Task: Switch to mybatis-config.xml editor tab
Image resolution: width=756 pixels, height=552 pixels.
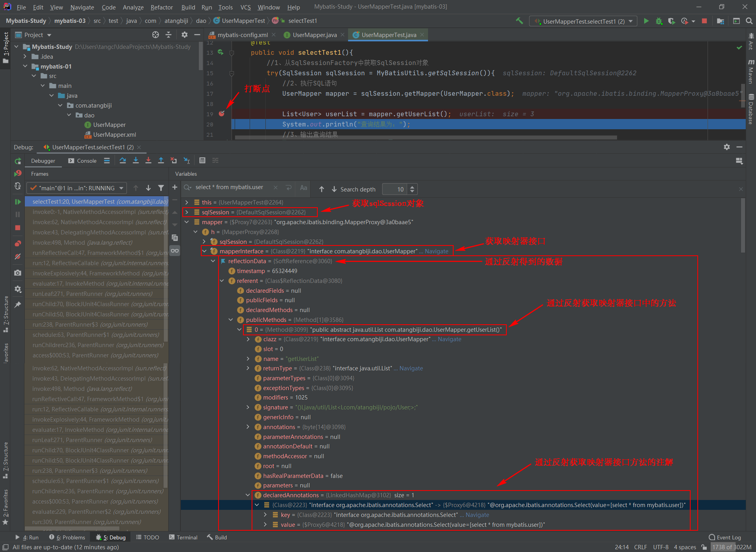Action: click(x=242, y=35)
